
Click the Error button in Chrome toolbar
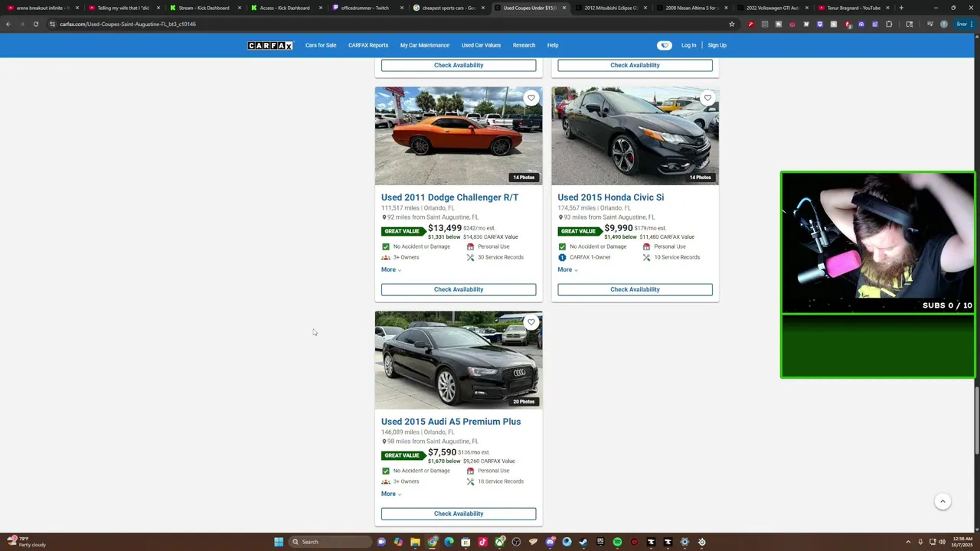965,24
